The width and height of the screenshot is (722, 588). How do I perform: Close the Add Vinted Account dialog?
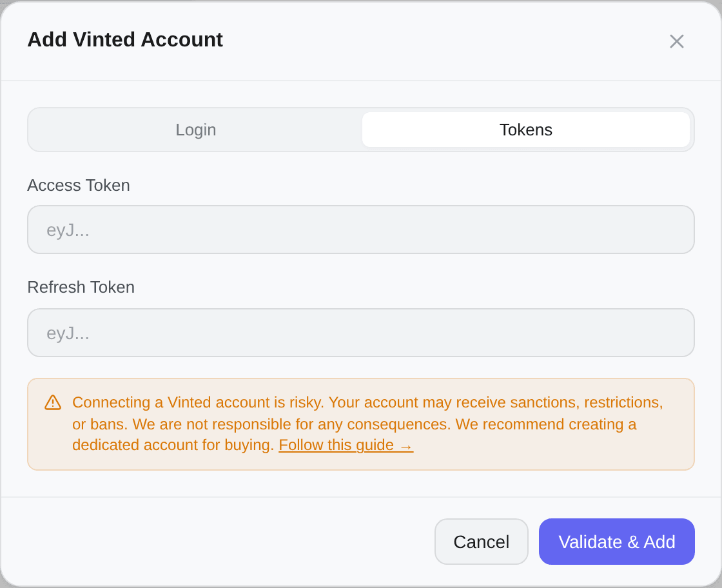(x=676, y=41)
